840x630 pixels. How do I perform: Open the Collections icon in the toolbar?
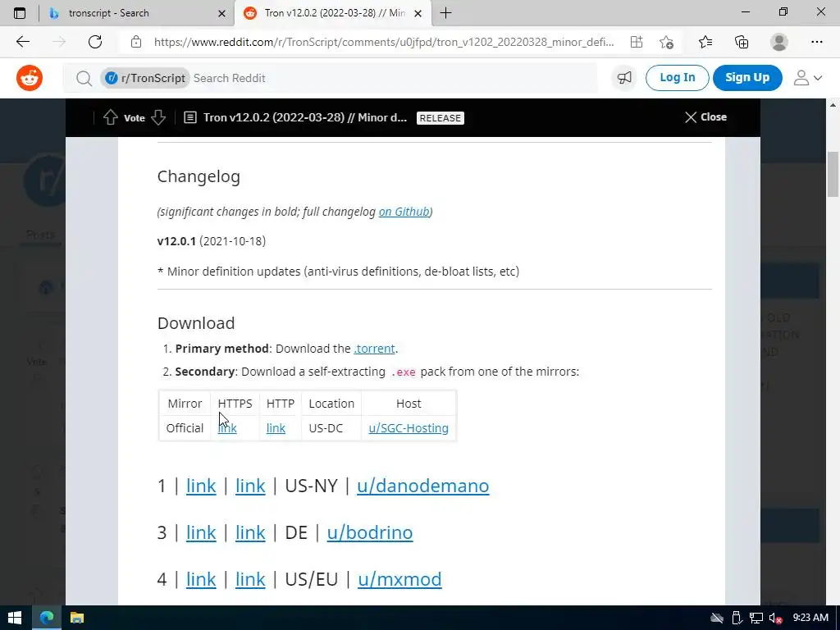(742, 42)
